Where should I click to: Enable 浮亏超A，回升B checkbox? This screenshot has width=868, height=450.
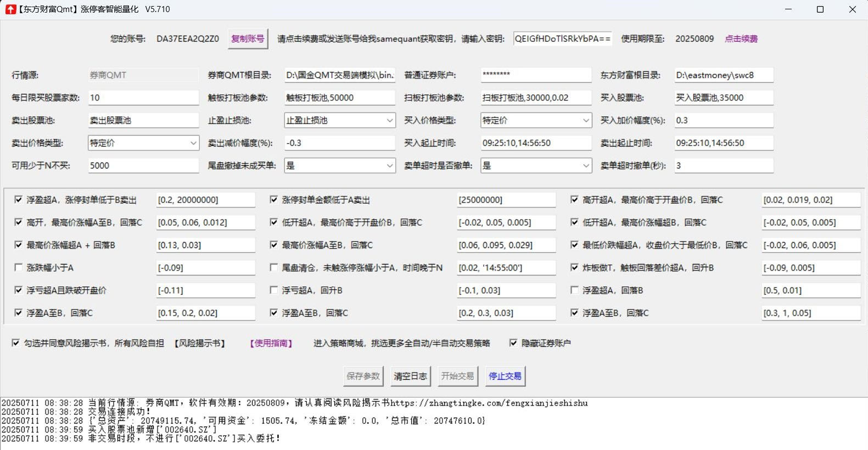pos(274,290)
